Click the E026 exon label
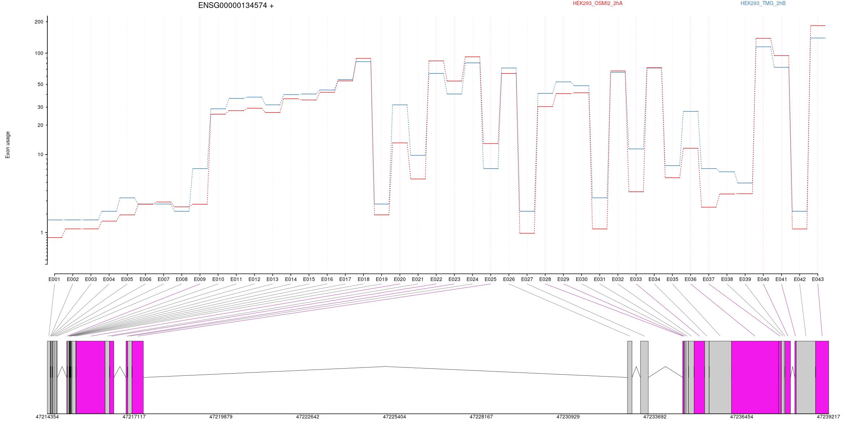The image size is (868, 434). [509, 279]
